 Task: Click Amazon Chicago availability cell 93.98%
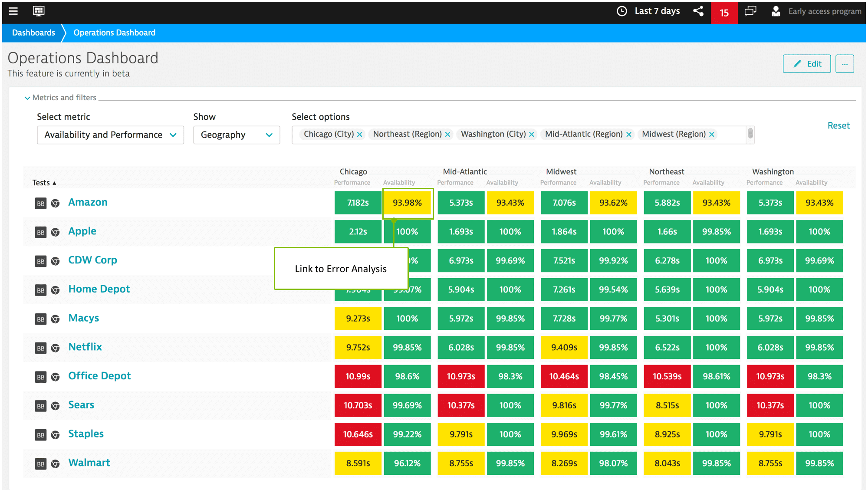click(407, 203)
